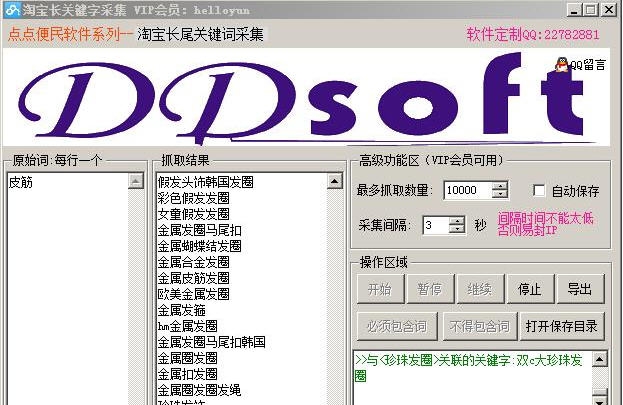Viewport: 623px width, 405px height.
Task: Click the 采集间隔 input field showing 3
Action: click(x=436, y=225)
